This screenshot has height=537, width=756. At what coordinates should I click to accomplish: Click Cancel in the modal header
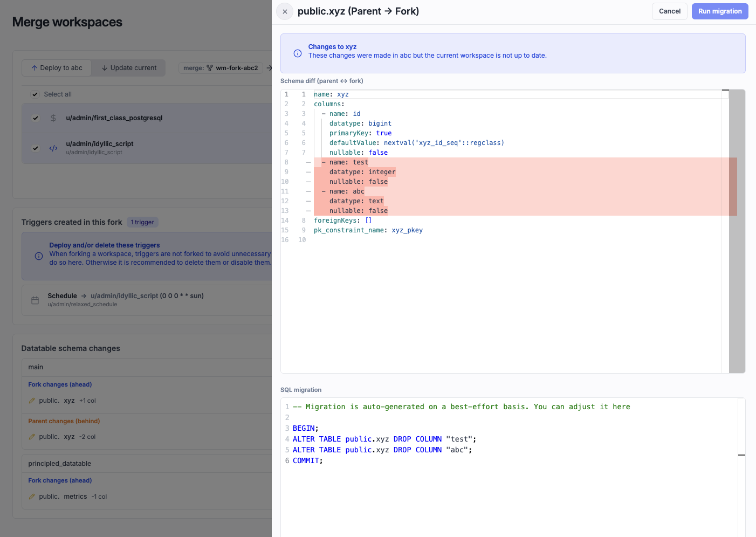[669, 11]
